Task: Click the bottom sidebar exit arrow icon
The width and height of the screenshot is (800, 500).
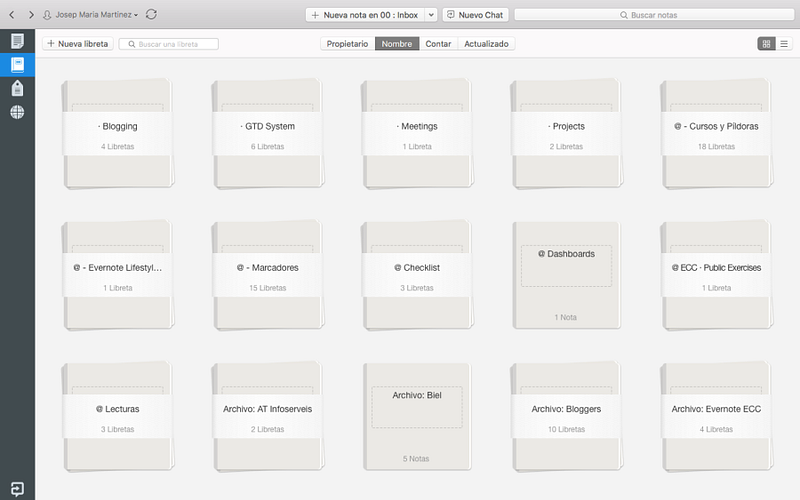Action: 17,489
